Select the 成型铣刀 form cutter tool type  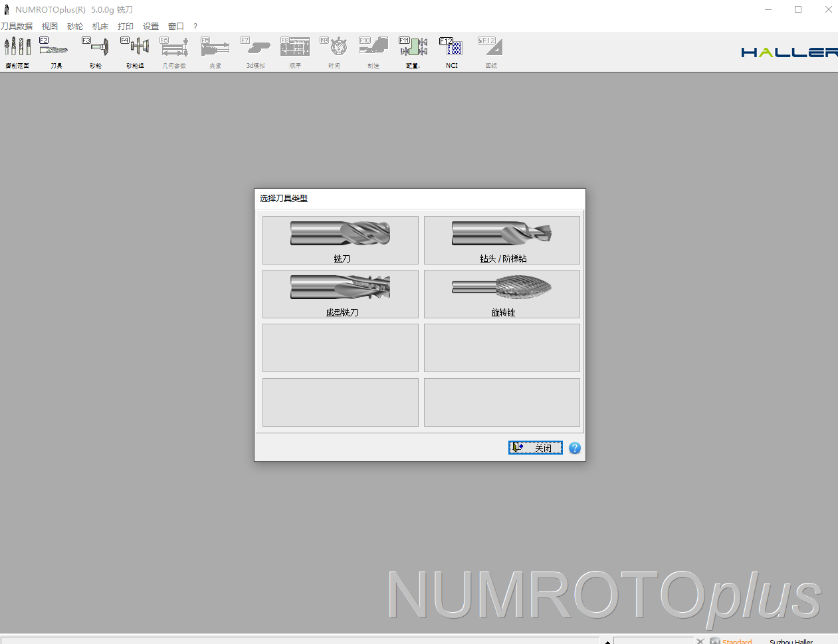tap(340, 294)
